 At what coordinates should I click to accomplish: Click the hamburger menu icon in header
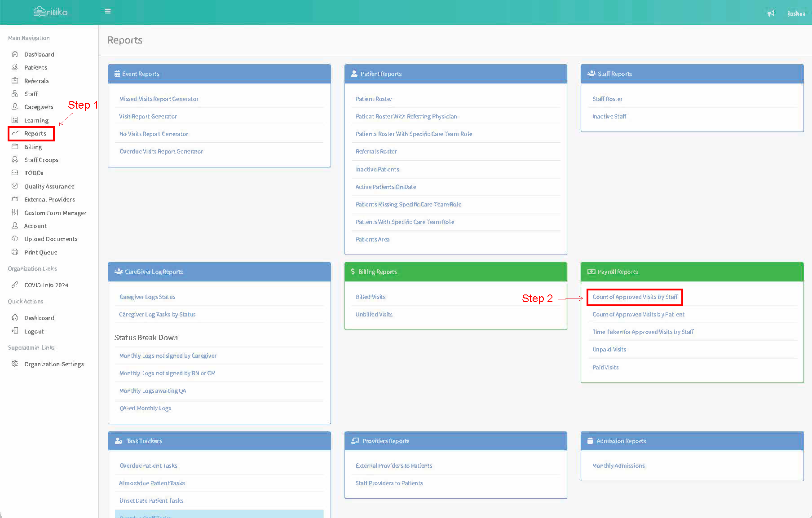[108, 11]
